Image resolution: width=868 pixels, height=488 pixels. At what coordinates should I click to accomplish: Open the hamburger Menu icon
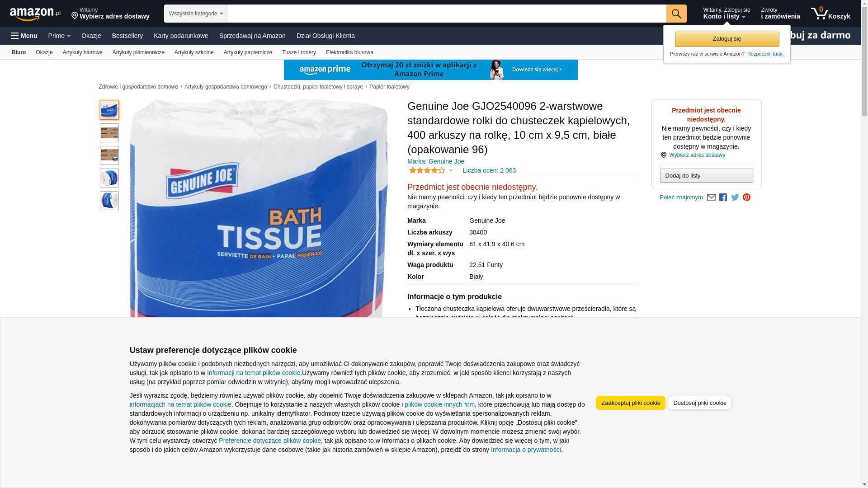(x=24, y=36)
